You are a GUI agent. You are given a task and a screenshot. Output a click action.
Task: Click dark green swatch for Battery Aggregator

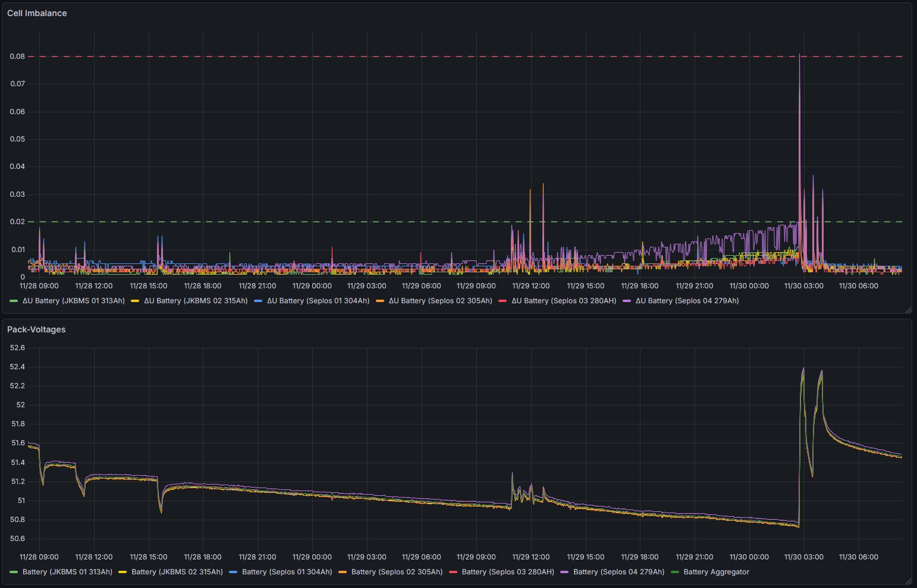click(675, 572)
